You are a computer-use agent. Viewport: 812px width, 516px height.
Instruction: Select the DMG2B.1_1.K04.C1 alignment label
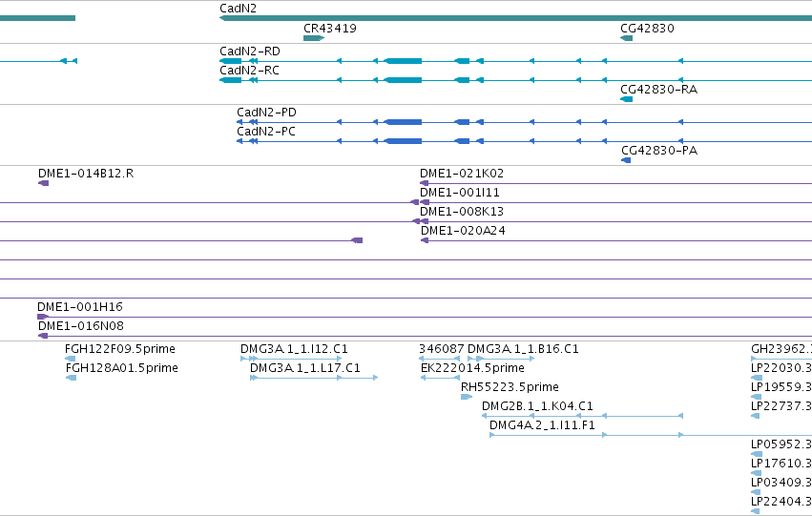click(x=537, y=406)
